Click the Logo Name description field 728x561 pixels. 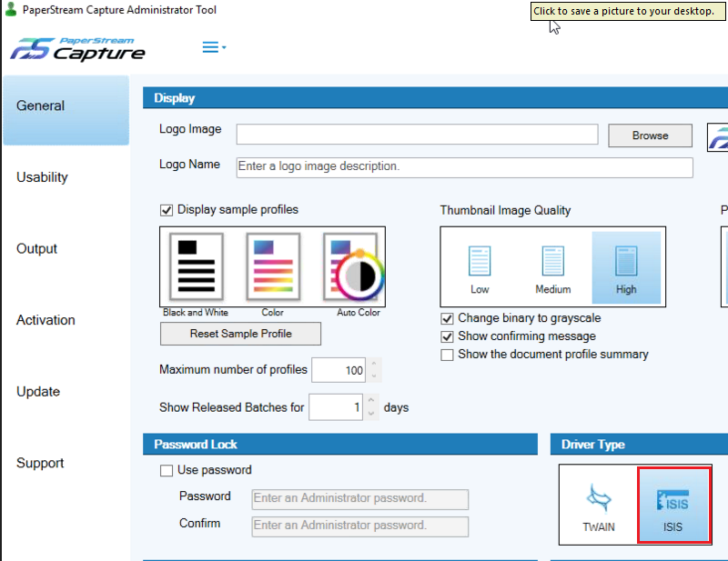(x=464, y=167)
